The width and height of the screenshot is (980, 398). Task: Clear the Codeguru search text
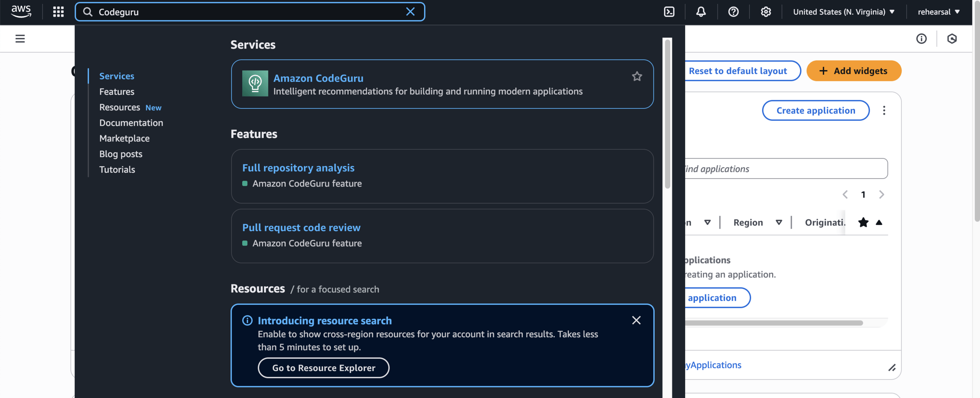click(410, 12)
